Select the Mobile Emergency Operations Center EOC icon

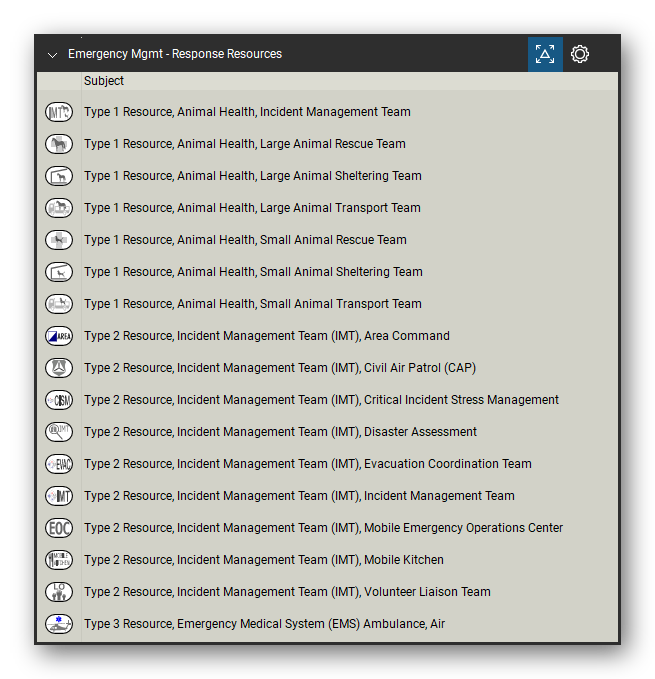[59, 528]
